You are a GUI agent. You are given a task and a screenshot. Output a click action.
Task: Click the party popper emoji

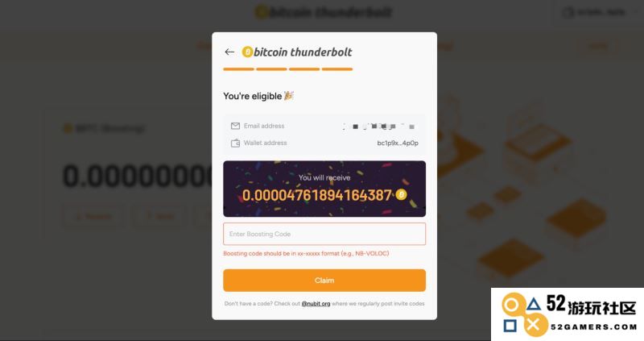point(289,95)
